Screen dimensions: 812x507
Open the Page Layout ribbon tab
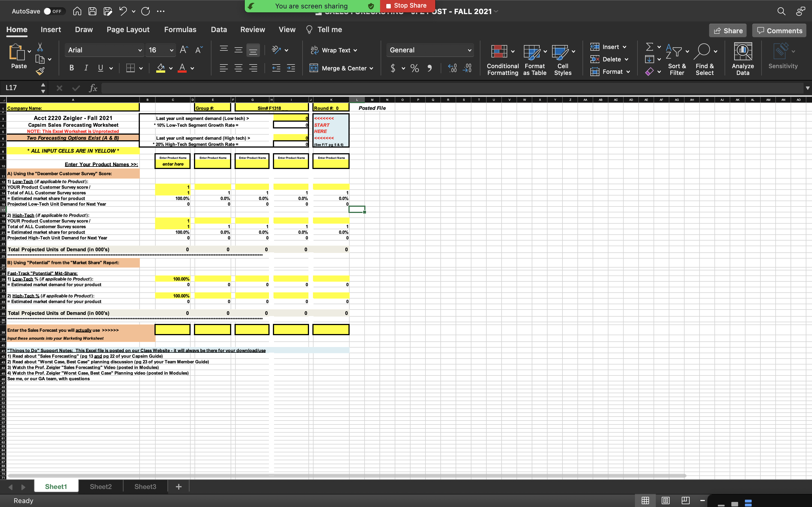coord(128,30)
